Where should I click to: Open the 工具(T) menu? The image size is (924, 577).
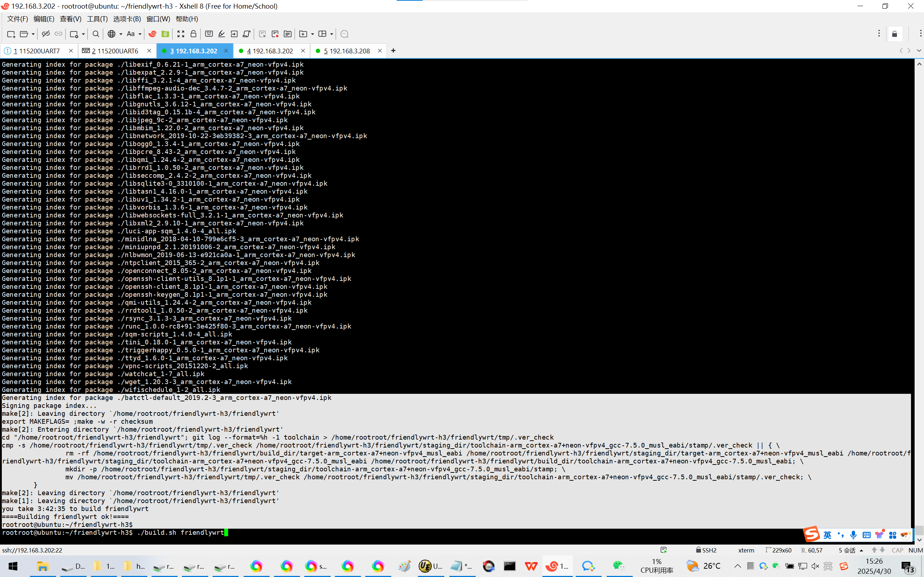pos(97,19)
